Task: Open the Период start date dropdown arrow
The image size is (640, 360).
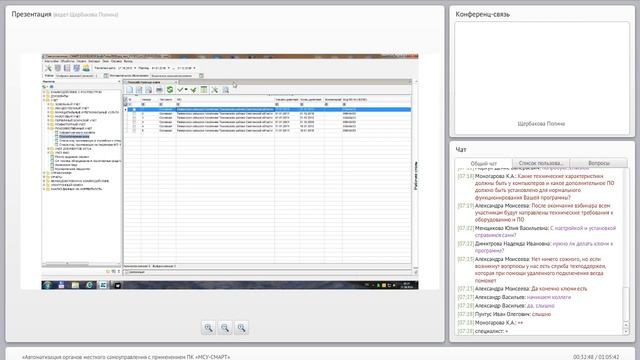Action: tap(169, 68)
